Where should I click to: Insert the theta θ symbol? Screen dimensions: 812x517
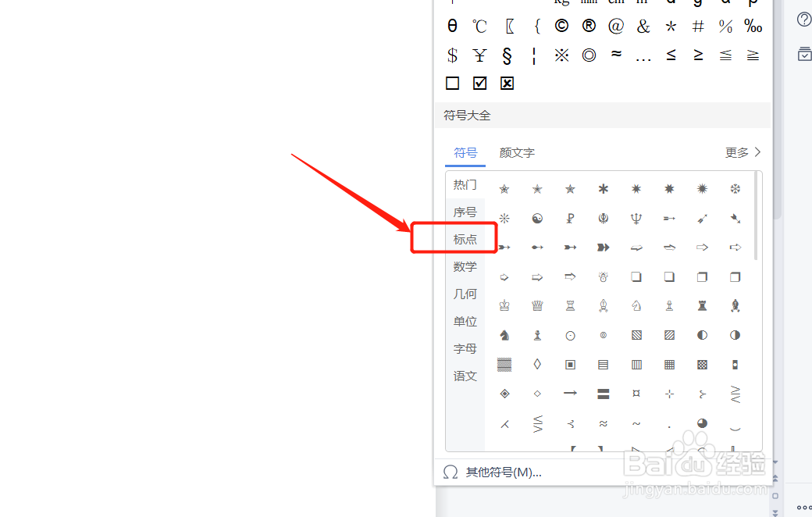452,26
